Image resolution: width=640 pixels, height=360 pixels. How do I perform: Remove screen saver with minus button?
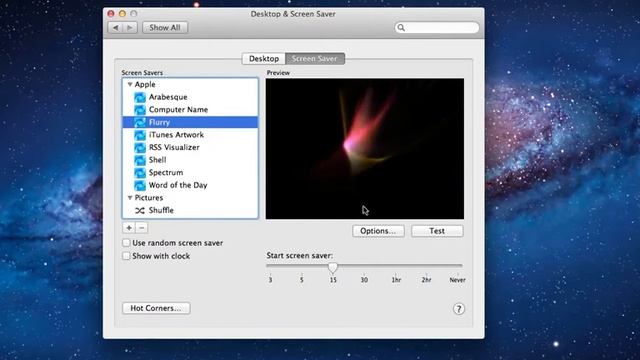click(x=142, y=228)
